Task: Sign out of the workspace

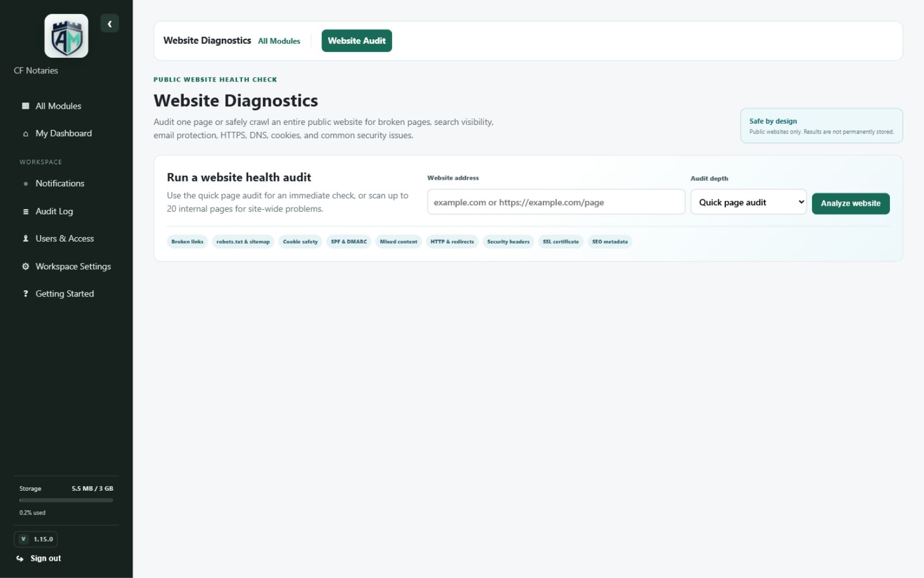Action: 39,558
